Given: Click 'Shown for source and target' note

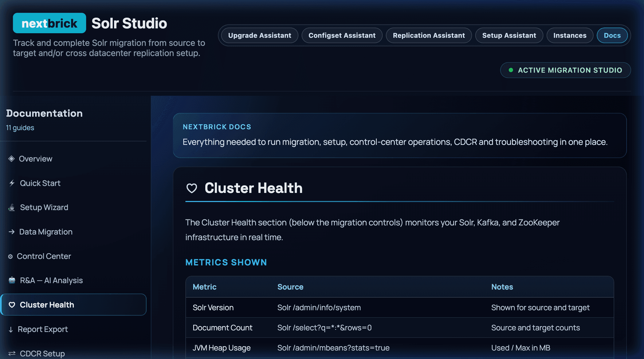Looking at the screenshot, I should [540, 308].
